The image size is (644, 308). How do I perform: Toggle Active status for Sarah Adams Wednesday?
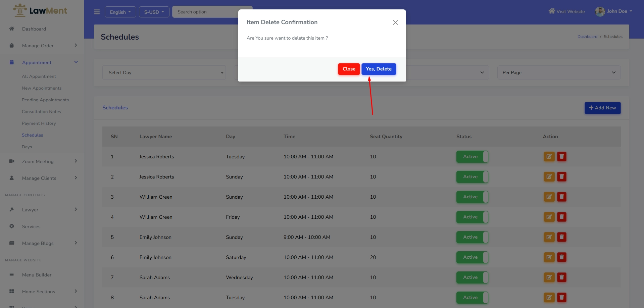point(472,277)
